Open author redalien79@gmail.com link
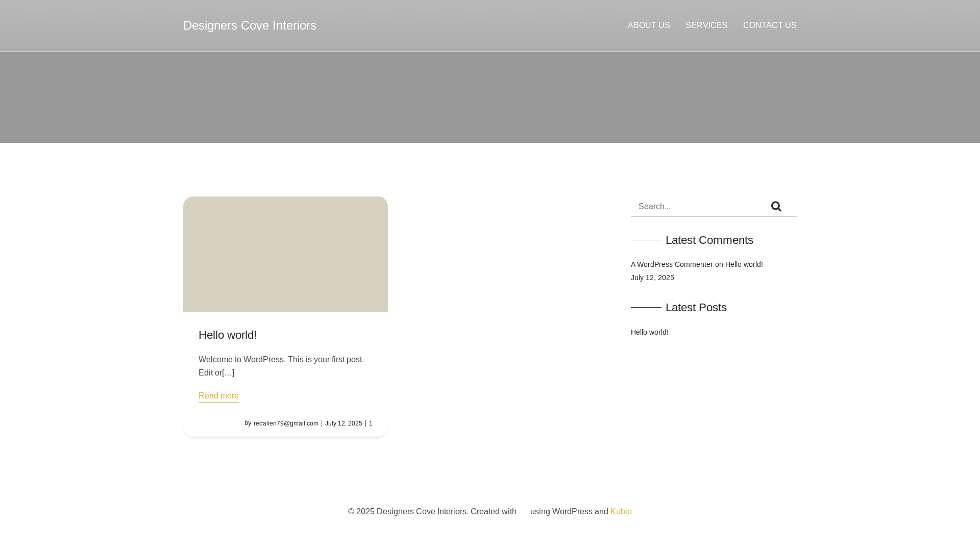 (286, 423)
